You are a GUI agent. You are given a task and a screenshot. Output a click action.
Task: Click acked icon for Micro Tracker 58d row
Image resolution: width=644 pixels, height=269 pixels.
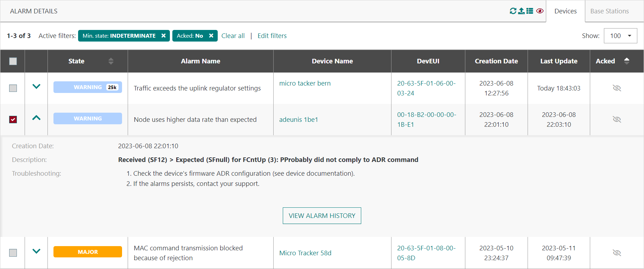(617, 253)
